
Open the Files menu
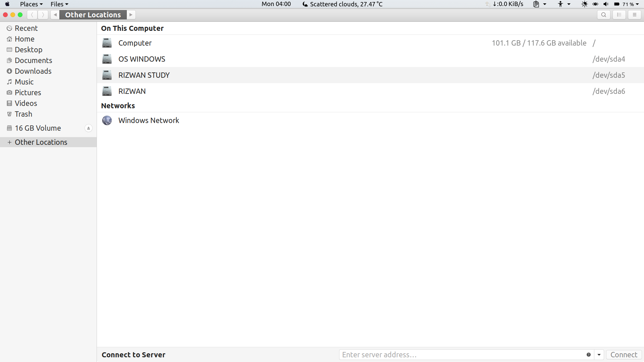click(59, 4)
